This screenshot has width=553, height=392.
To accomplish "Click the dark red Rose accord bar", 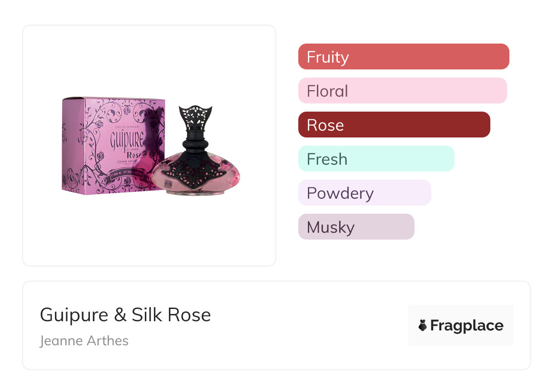I will pos(394,125).
